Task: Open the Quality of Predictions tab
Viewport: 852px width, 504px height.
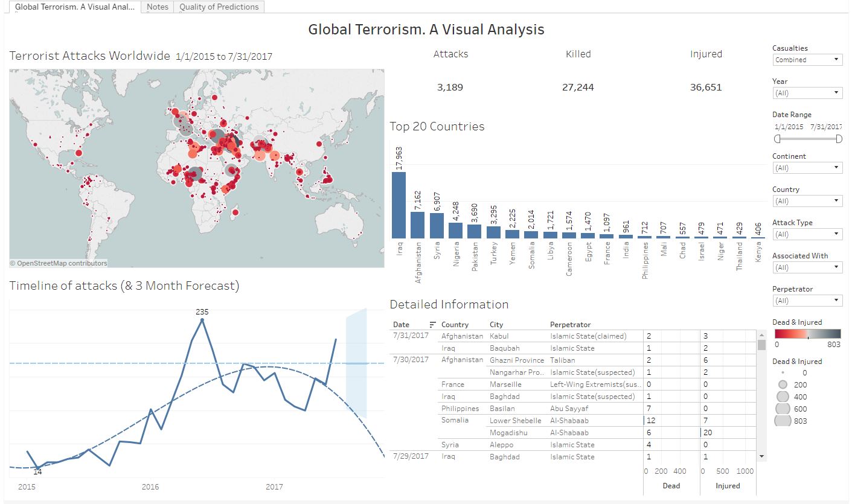Action: (x=219, y=7)
